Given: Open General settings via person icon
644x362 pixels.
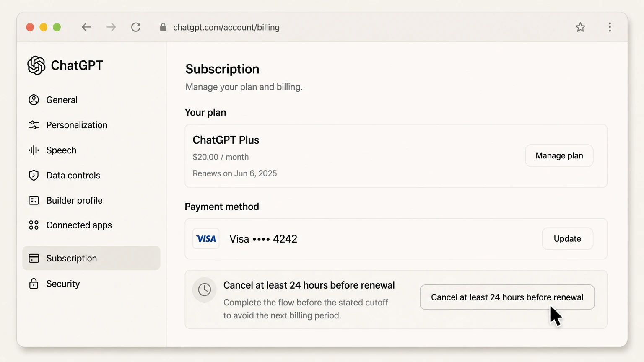Looking at the screenshot, I should click(34, 100).
